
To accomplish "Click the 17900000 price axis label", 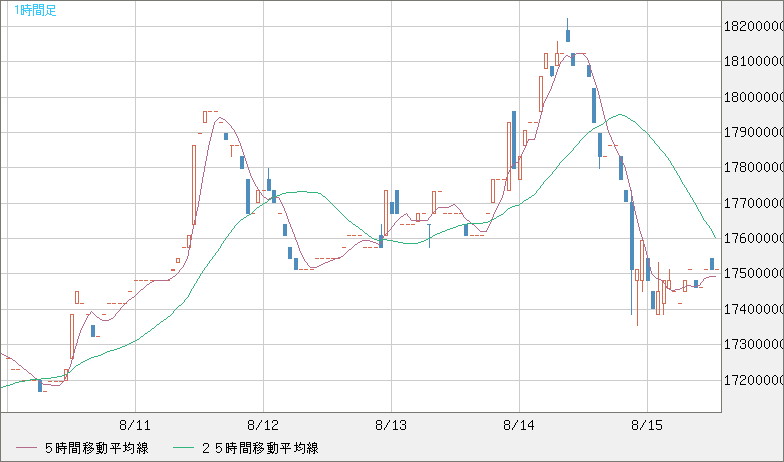I will 754,132.
